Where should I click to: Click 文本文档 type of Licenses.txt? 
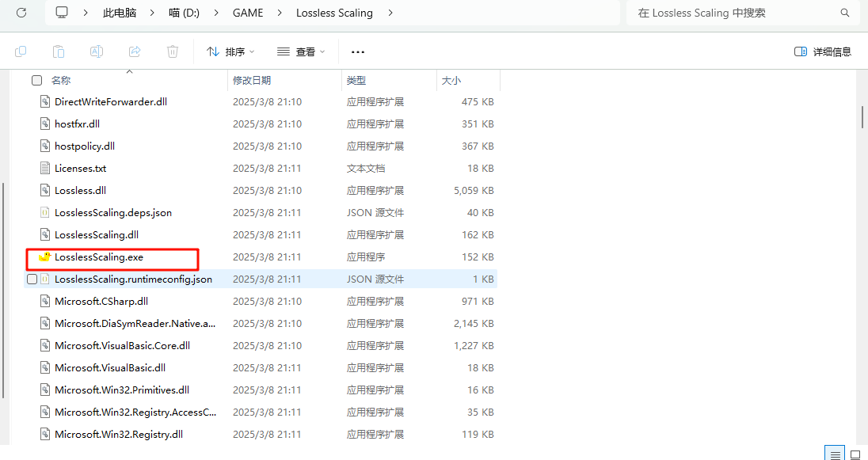tap(366, 169)
